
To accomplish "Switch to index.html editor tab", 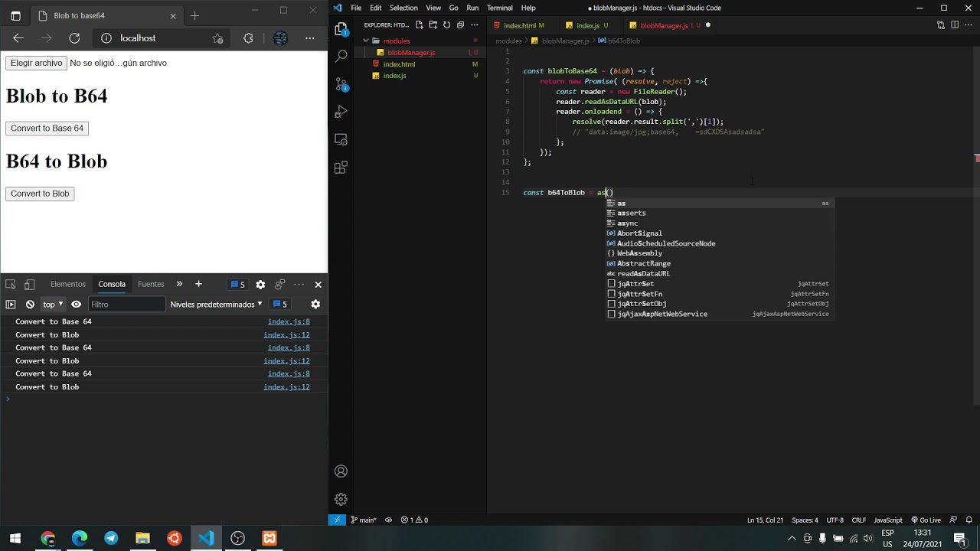I will [x=520, y=25].
